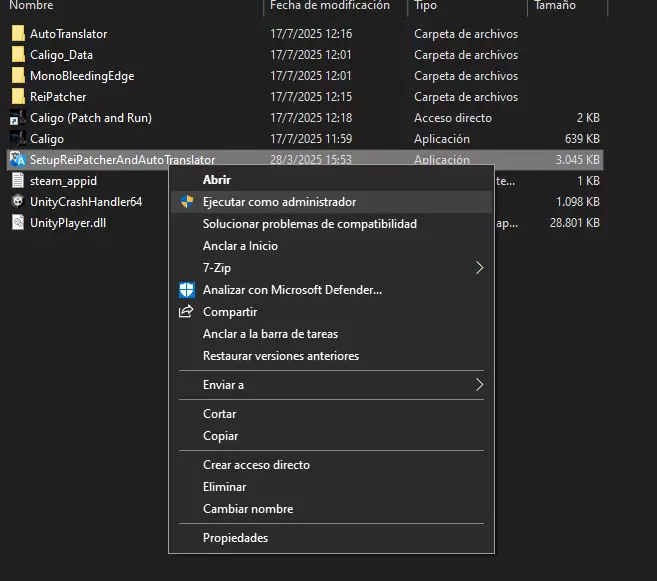Click the Compartir share icon

tap(186, 312)
